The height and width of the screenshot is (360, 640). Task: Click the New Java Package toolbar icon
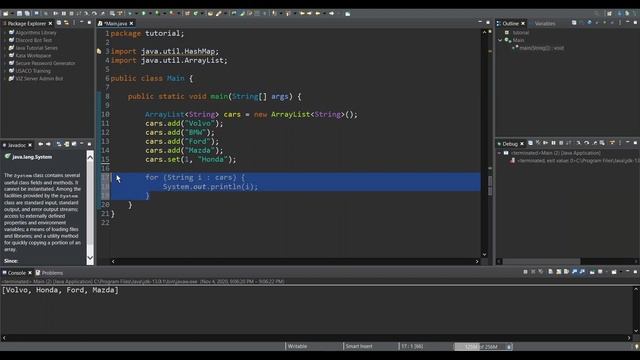click(187, 13)
